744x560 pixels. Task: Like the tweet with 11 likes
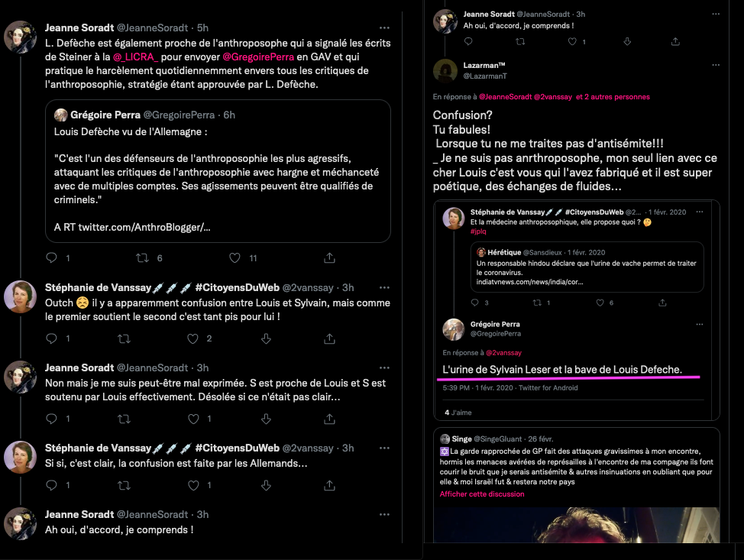pos(235,257)
